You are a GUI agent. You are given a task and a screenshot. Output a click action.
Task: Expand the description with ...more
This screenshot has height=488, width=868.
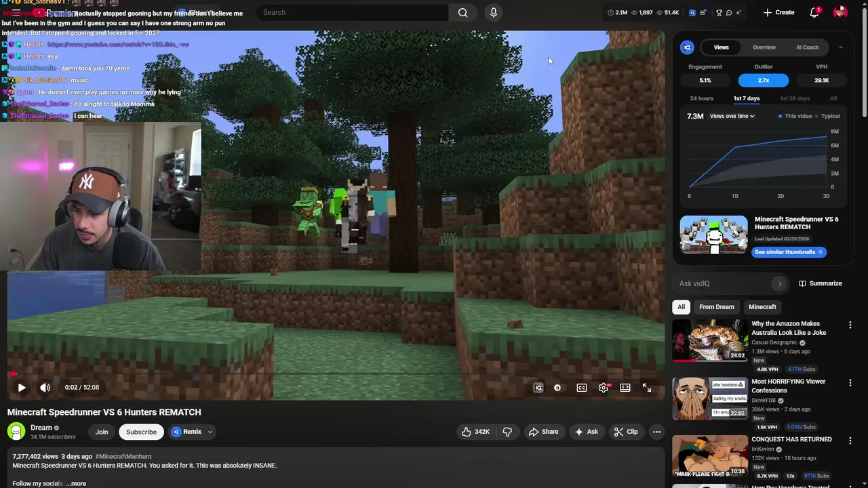77,483
